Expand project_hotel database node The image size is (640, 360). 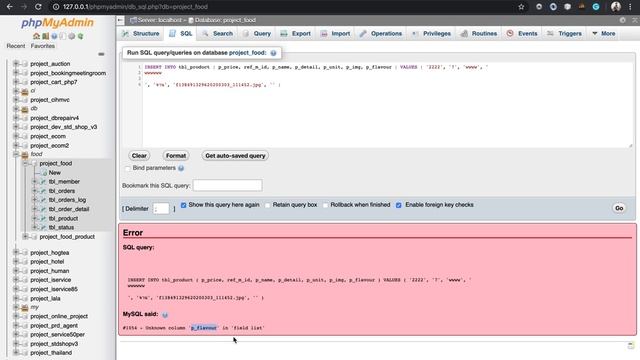pyautogui.click(x=16, y=262)
